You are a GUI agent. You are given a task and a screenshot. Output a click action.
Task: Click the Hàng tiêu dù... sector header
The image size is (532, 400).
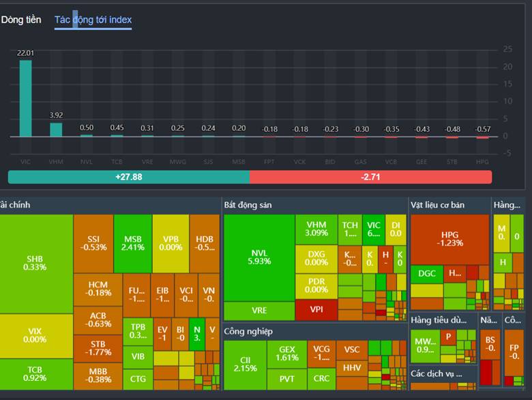click(x=439, y=320)
